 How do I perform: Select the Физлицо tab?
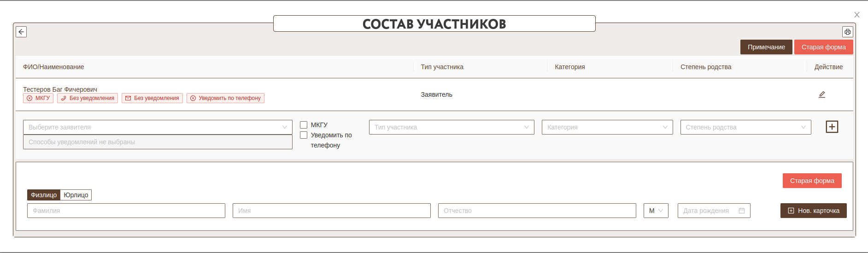[x=44, y=195]
